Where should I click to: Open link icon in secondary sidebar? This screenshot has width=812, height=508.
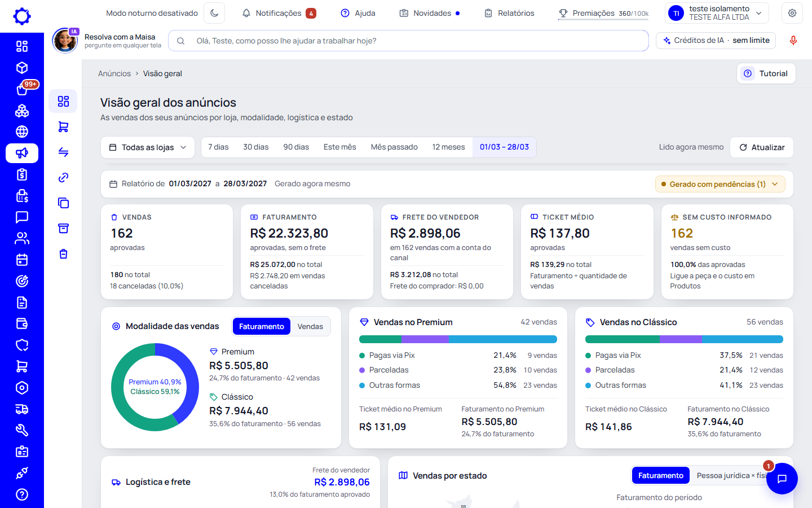(x=63, y=177)
